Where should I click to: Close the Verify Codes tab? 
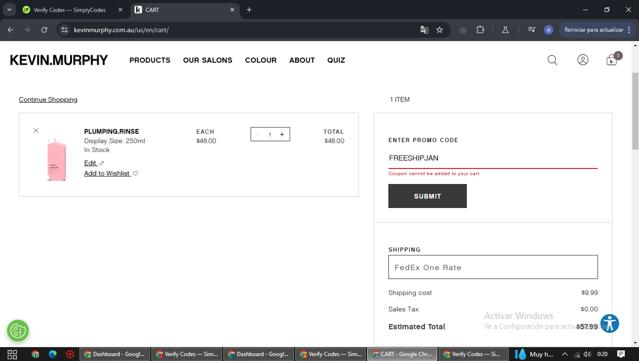tap(120, 10)
